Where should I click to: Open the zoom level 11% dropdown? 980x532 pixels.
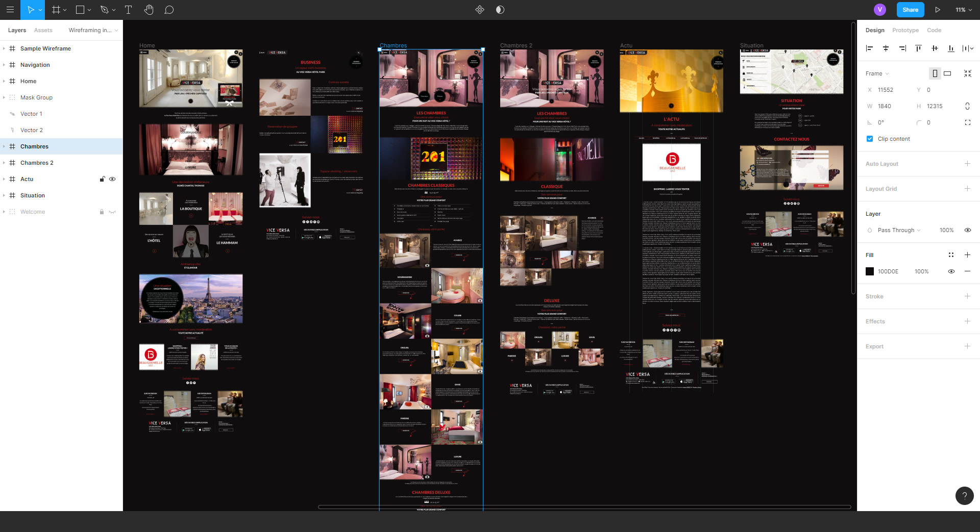pyautogui.click(x=963, y=10)
